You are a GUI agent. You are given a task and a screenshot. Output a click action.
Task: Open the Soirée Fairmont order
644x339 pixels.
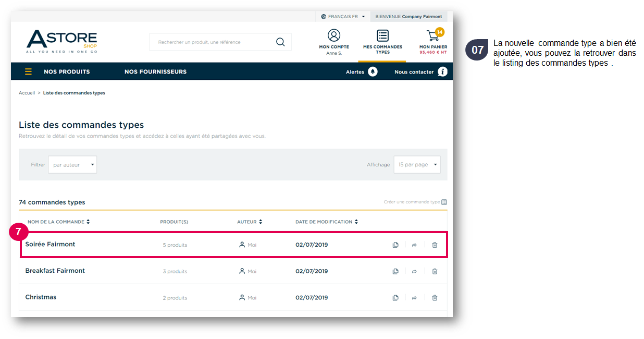(x=50, y=244)
